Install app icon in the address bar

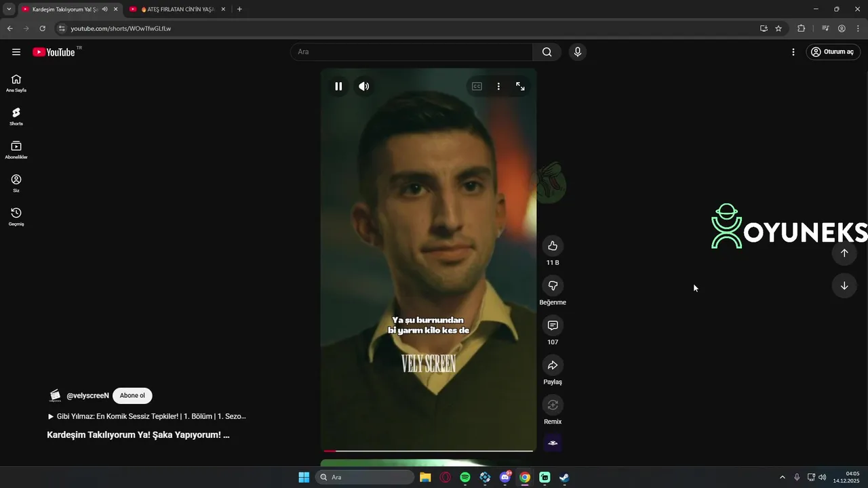coord(764,28)
